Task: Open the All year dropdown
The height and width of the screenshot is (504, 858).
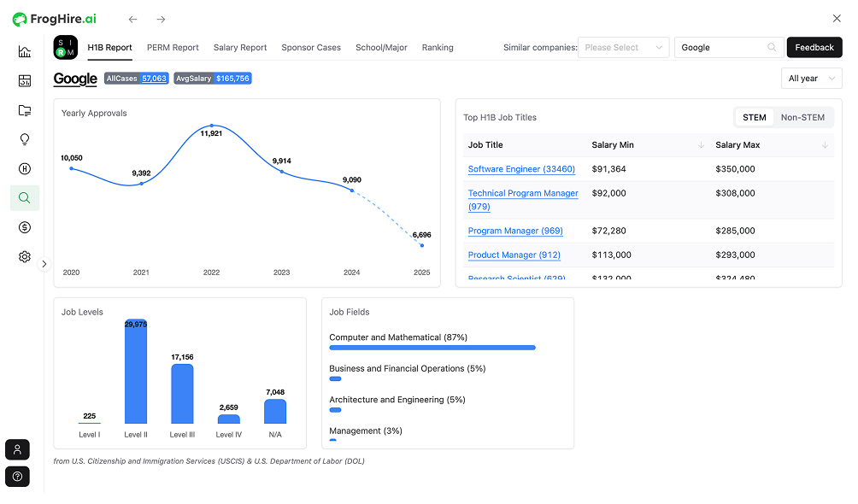Action: click(x=811, y=79)
